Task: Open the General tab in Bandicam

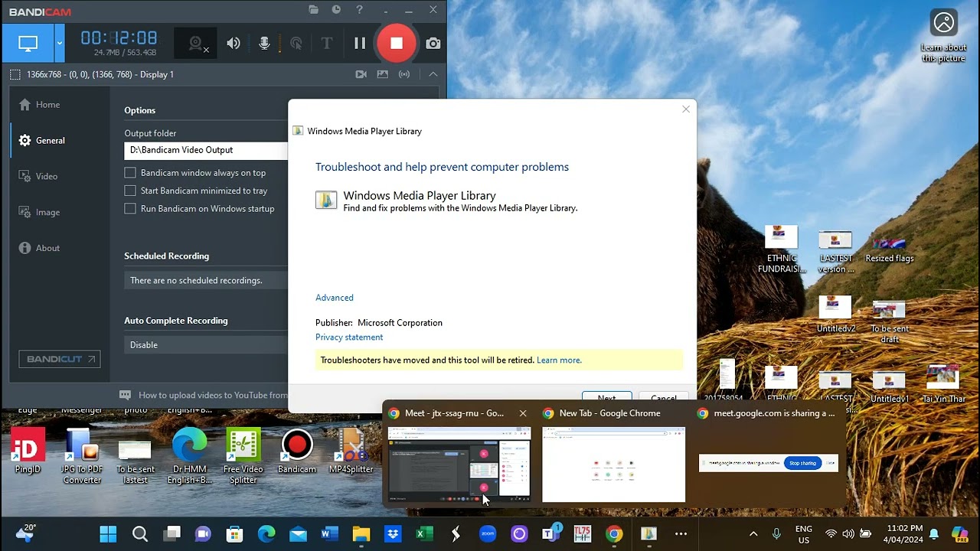Action: point(42,141)
